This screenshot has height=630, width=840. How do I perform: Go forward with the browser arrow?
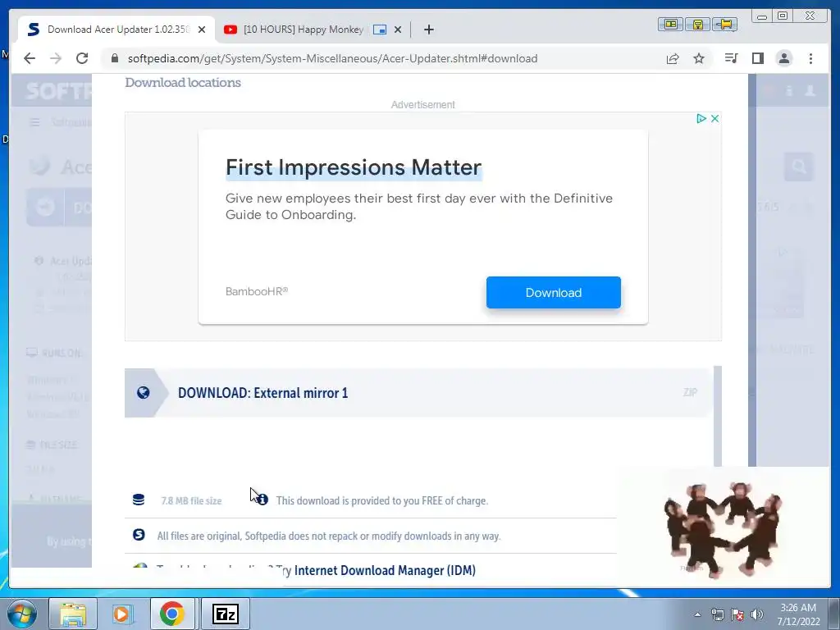pos(56,58)
